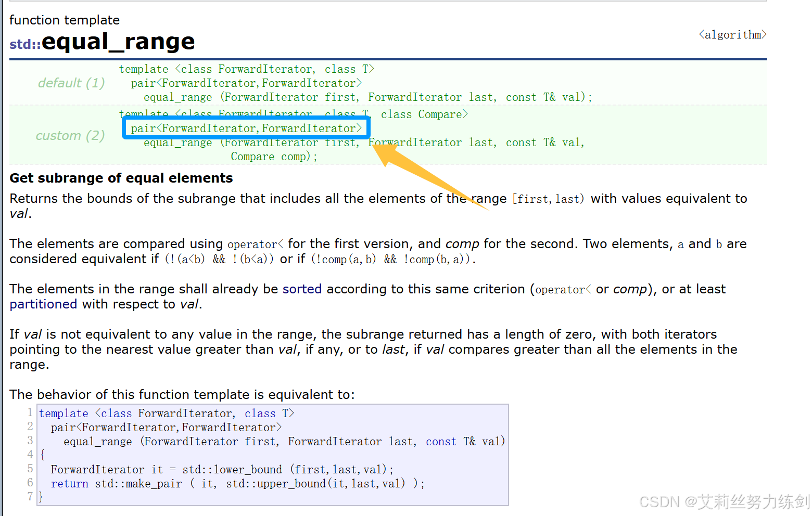
Task: Click line number 5 in code block
Action: click(x=30, y=469)
